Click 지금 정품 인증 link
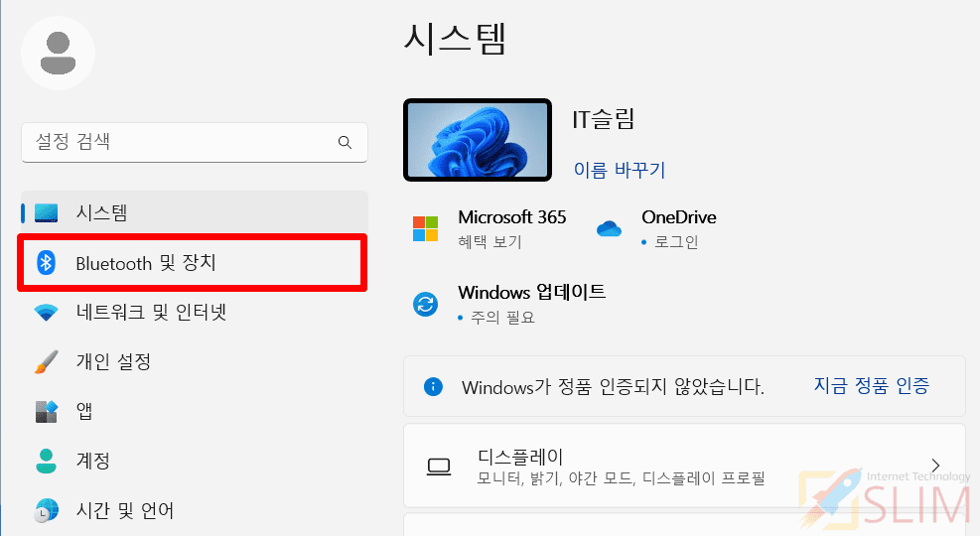 pos(871,385)
